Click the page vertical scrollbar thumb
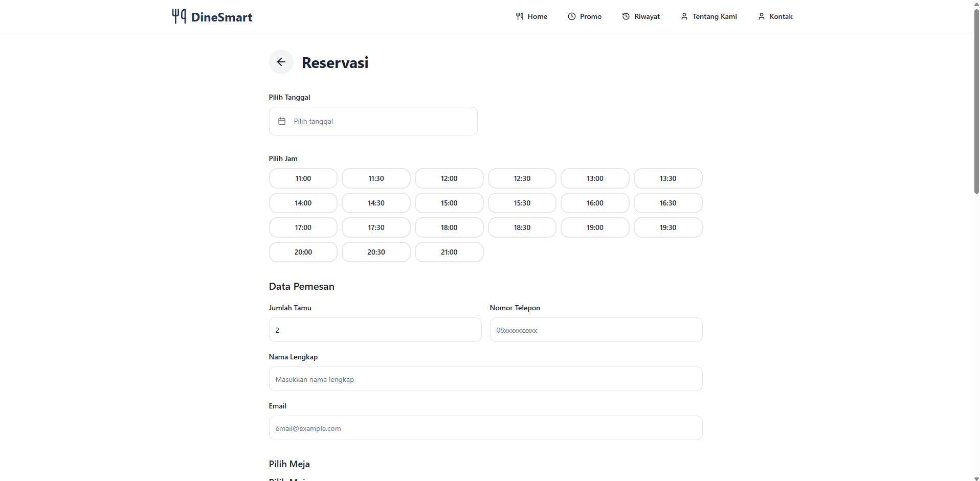The image size is (980, 481). 976,102
